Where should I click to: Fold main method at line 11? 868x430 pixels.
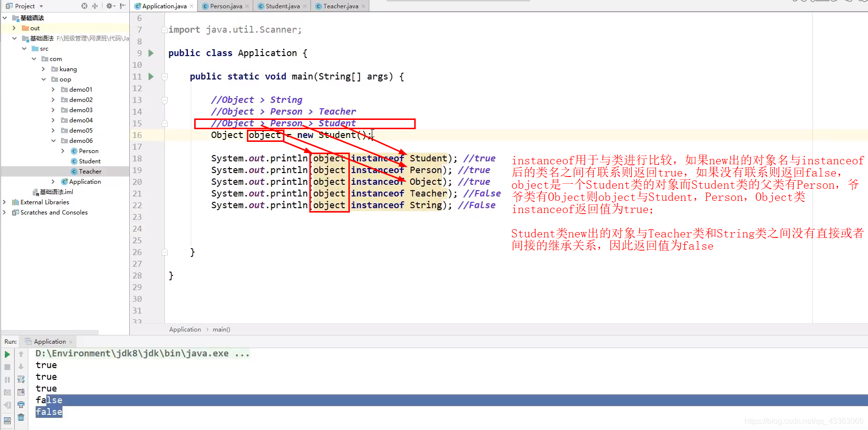tap(164, 77)
